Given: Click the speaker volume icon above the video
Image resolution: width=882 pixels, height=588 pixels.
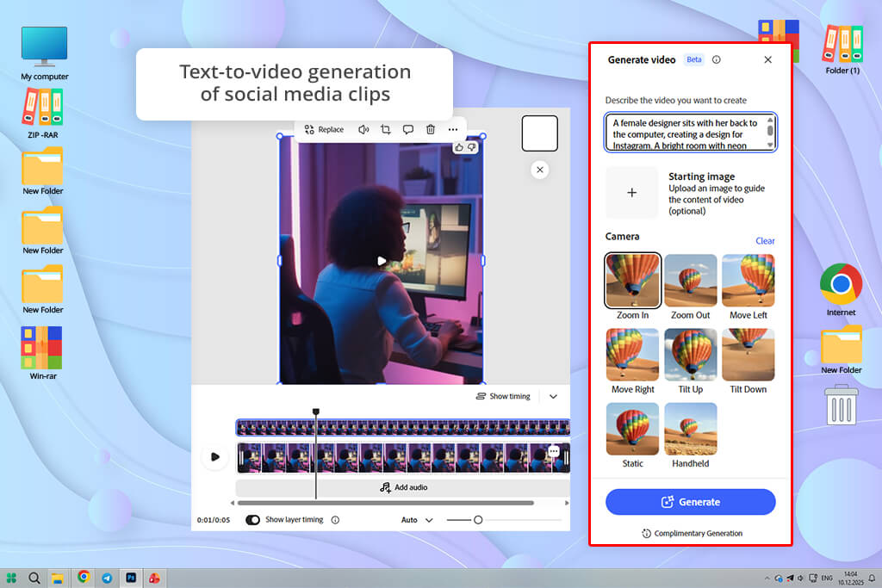Looking at the screenshot, I should click(363, 129).
